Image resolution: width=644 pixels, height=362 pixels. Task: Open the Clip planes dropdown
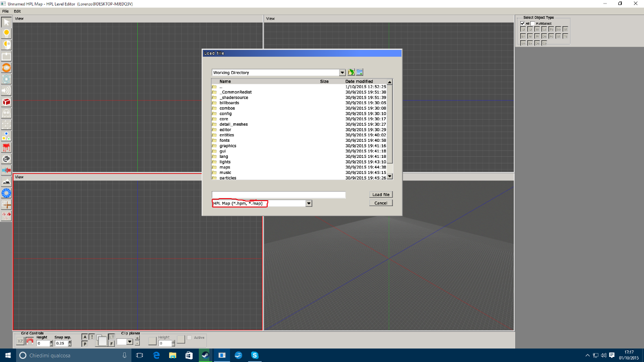click(129, 342)
